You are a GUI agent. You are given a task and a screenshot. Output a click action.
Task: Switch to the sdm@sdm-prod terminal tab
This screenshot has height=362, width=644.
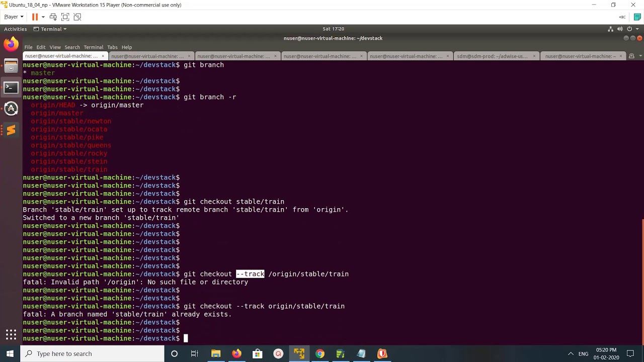pyautogui.click(x=497, y=56)
